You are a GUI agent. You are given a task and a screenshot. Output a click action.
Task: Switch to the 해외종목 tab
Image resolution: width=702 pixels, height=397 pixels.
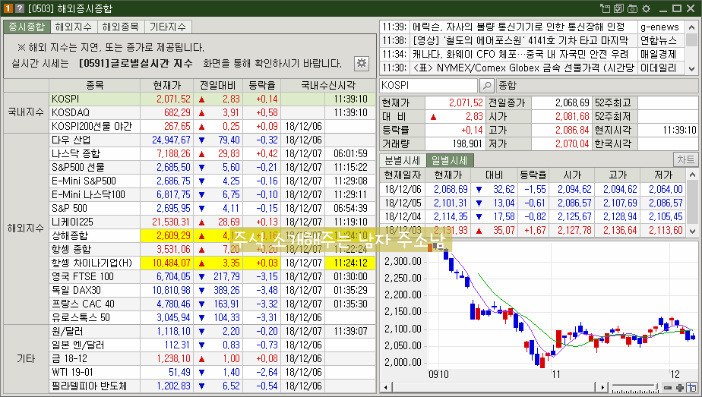[121, 27]
